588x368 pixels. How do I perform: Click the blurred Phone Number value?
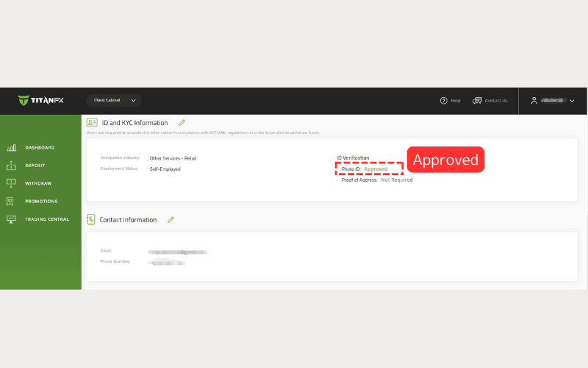[166, 263]
